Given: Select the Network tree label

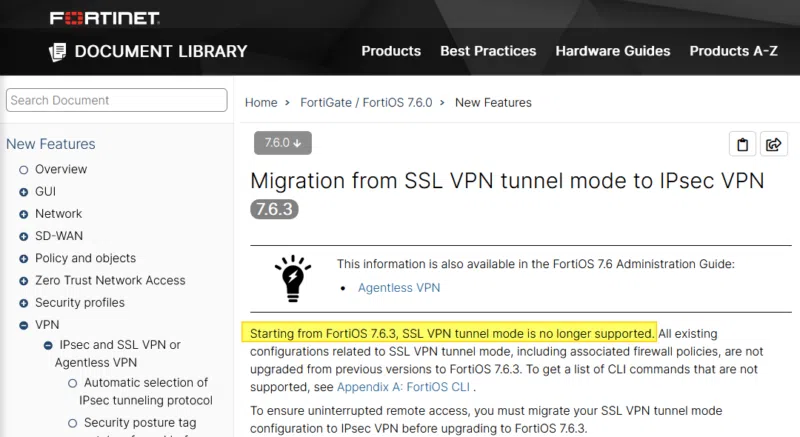Looking at the screenshot, I should pyautogui.click(x=59, y=214).
